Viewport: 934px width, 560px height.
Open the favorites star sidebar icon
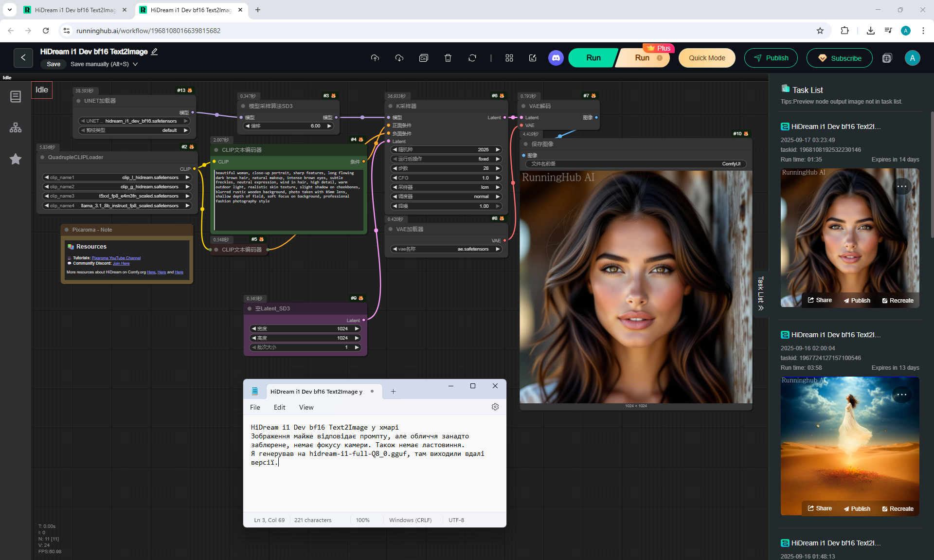(x=16, y=159)
